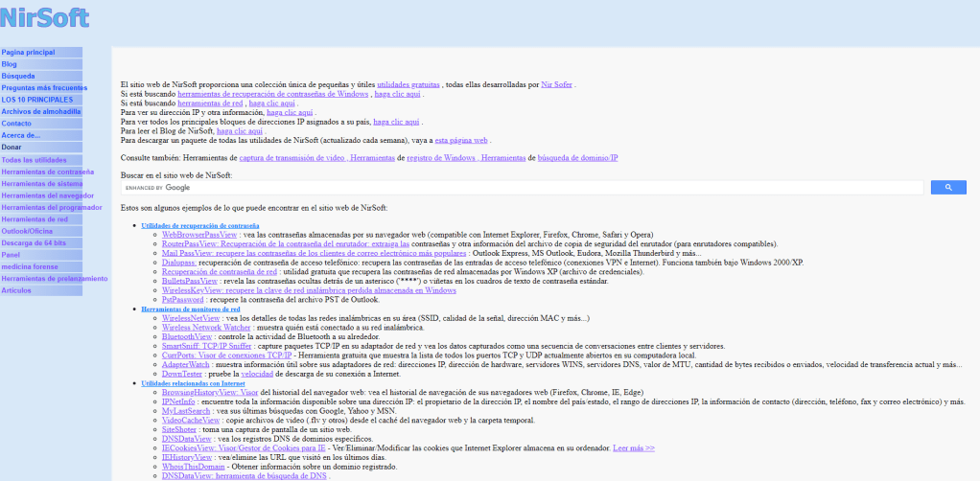Screen dimensions: 980x481
Task: Open the BluetoothView link
Action: point(187,336)
